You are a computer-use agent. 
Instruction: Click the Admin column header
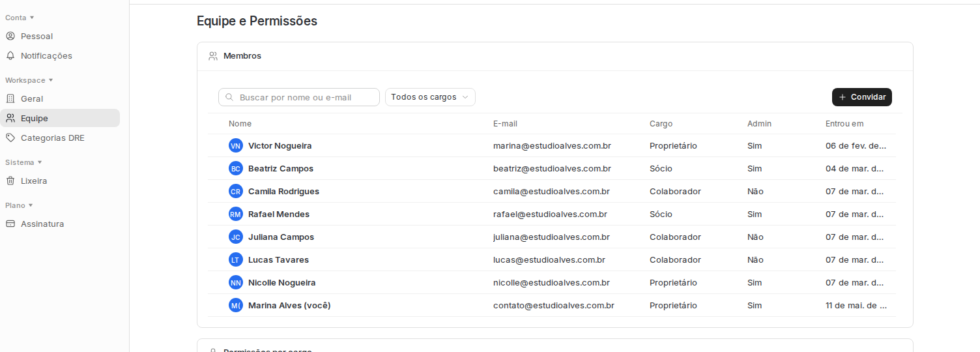759,123
